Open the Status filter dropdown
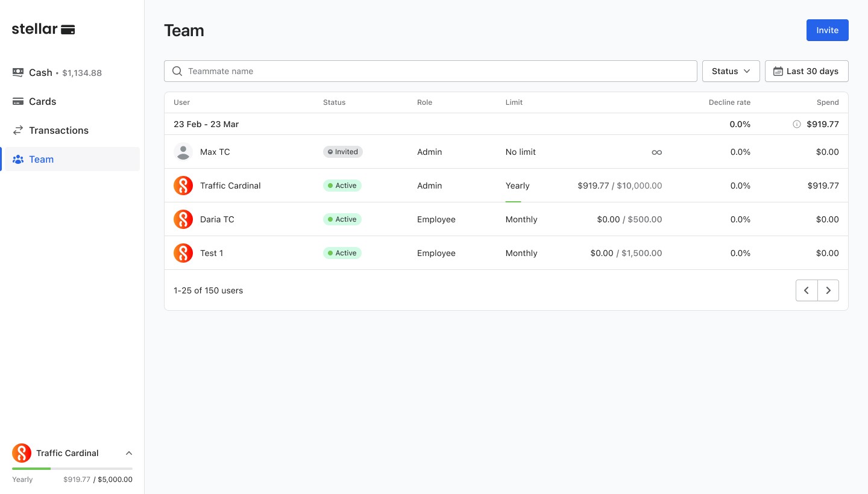Viewport: 868px width, 494px height. click(x=731, y=71)
